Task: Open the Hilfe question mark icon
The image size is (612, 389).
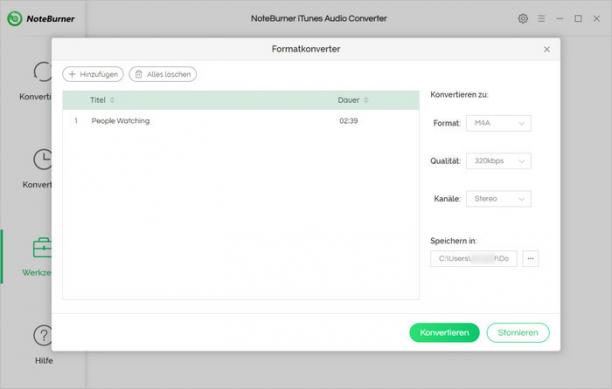Action: tap(43, 335)
